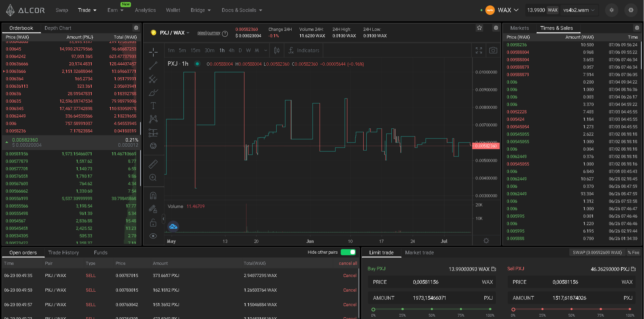Open the pixeljourney contract link
This screenshot has height=319, width=644.
[209, 33]
